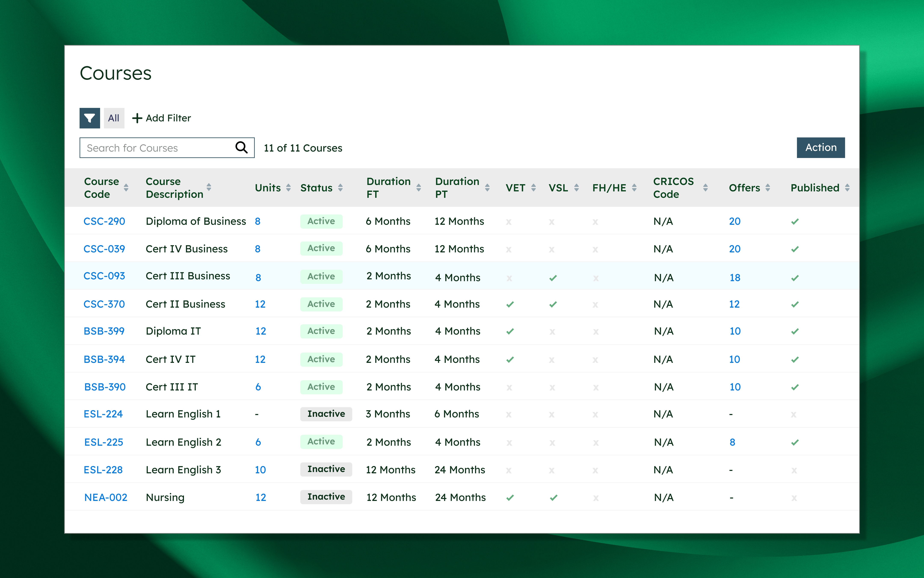Click Active status badge for Diploma IT
924x578 pixels.
[x=321, y=331]
